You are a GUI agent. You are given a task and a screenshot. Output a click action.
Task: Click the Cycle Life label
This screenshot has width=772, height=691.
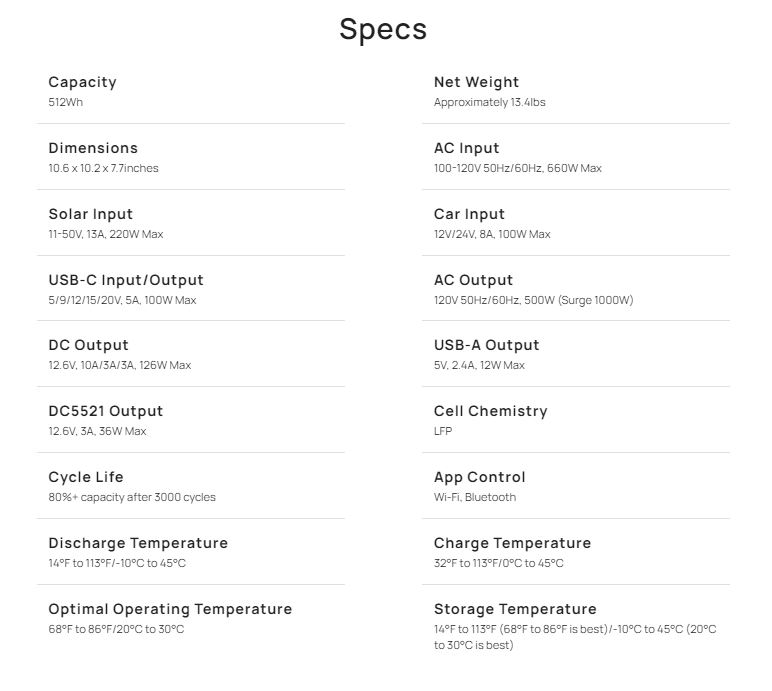tap(86, 477)
